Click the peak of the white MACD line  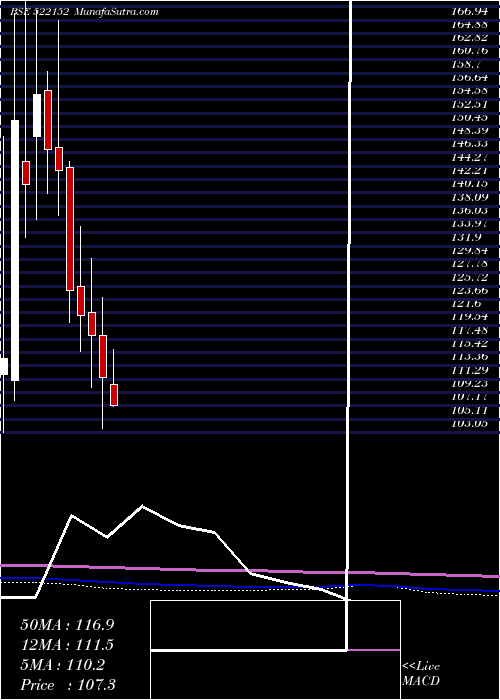point(142,506)
